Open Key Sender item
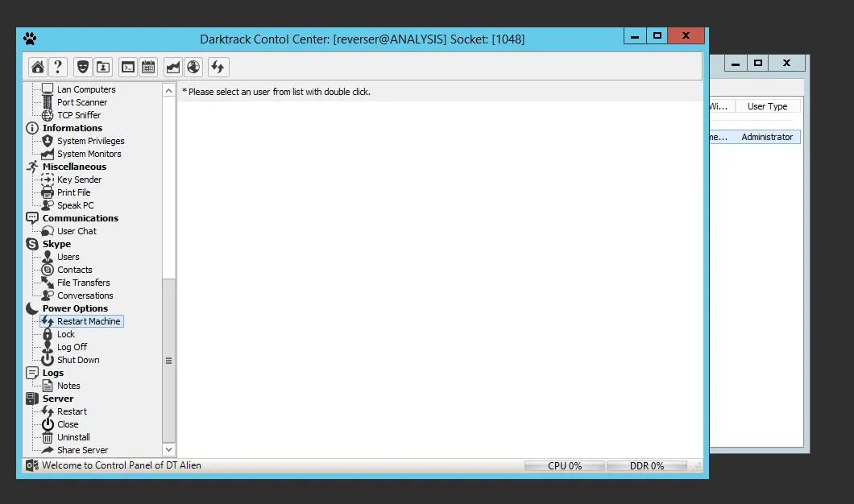 (80, 180)
